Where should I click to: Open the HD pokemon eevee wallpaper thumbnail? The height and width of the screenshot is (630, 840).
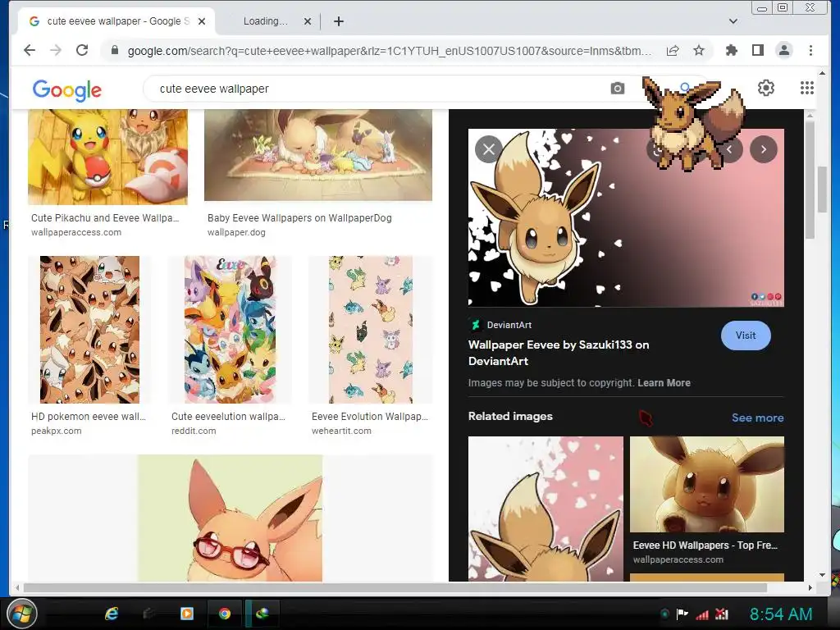coord(89,330)
